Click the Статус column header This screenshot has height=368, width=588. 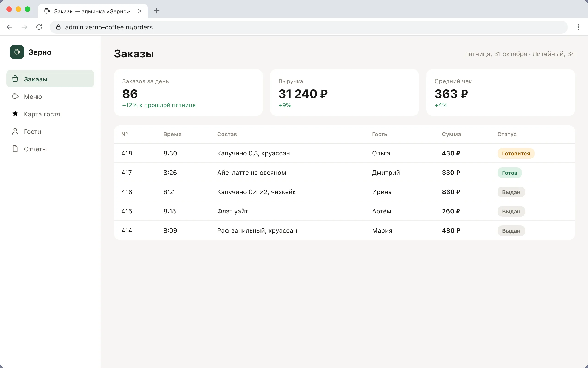tap(507, 134)
